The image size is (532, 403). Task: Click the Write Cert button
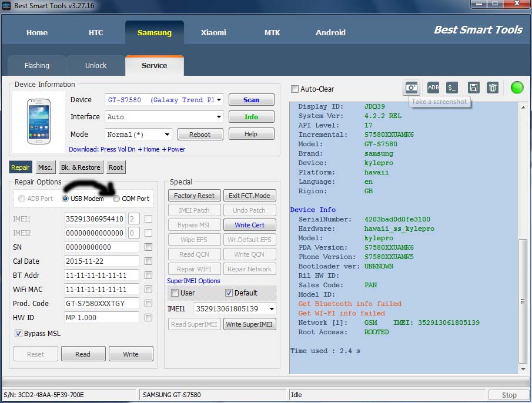pos(250,225)
